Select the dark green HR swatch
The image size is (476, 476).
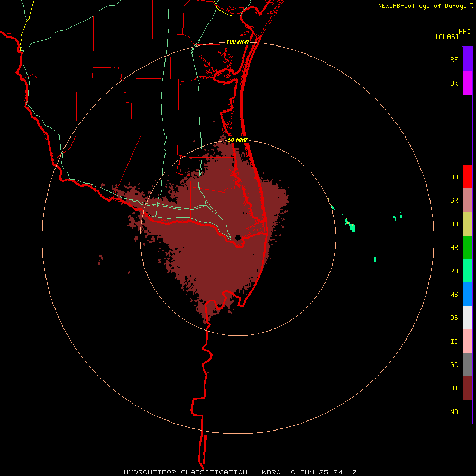click(467, 247)
